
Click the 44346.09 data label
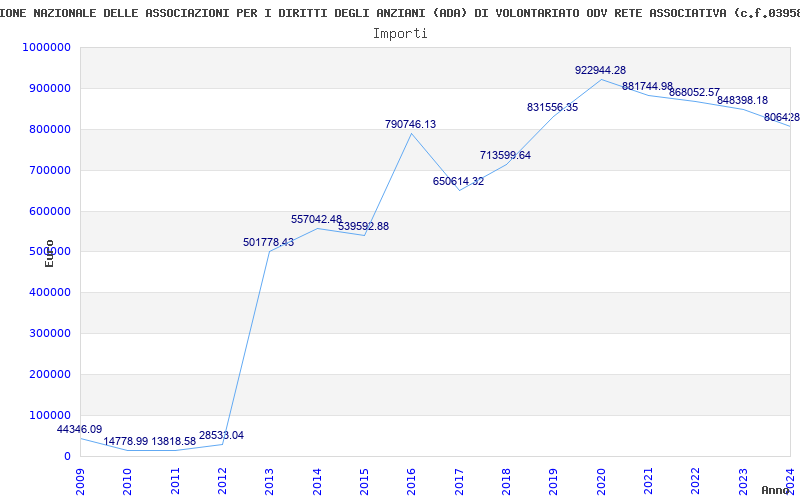point(79,430)
